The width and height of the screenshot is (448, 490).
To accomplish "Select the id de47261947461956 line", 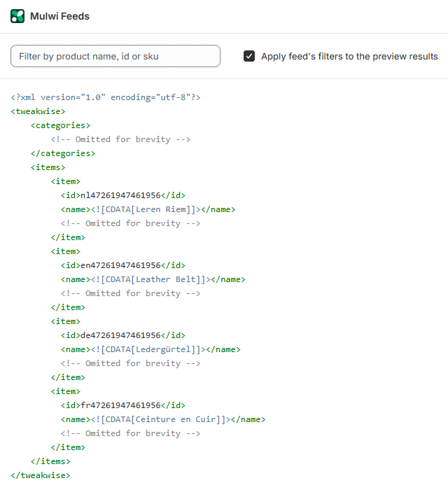I will click(x=123, y=335).
